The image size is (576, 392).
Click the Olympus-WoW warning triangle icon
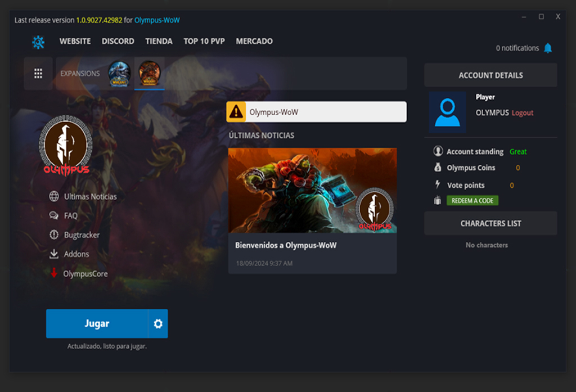pos(236,112)
